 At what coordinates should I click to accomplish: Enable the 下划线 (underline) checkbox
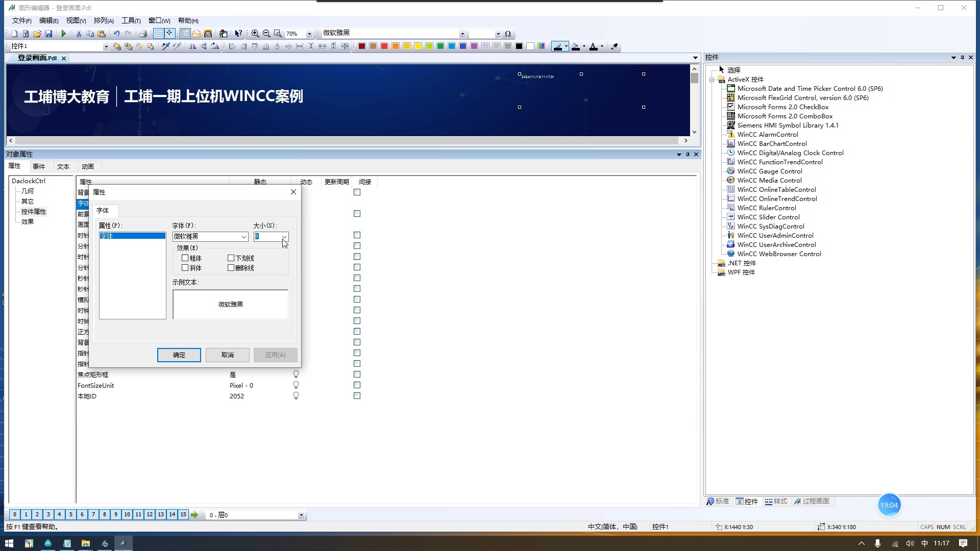231,258
